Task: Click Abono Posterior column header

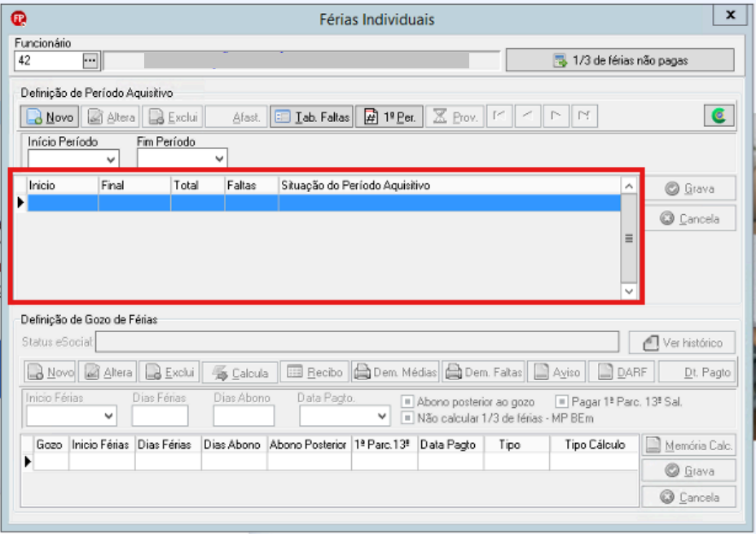Action: click(309, 444)
